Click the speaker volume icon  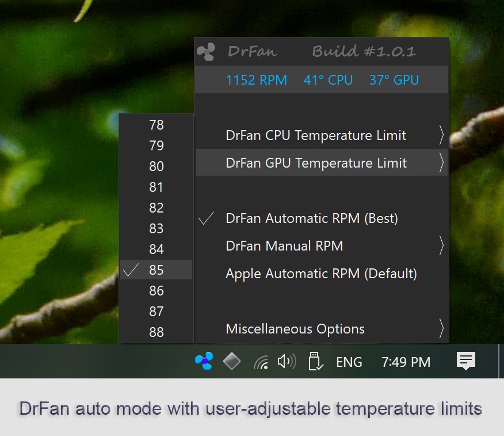pos(287,361)
